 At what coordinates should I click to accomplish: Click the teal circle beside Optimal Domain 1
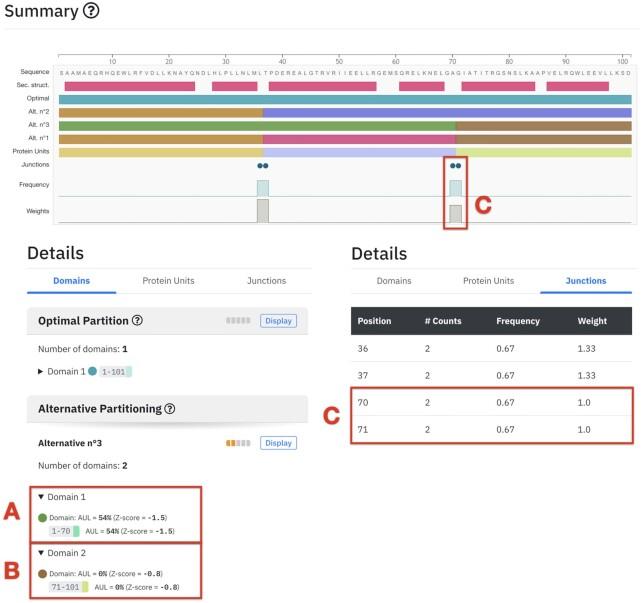(93, 371)
